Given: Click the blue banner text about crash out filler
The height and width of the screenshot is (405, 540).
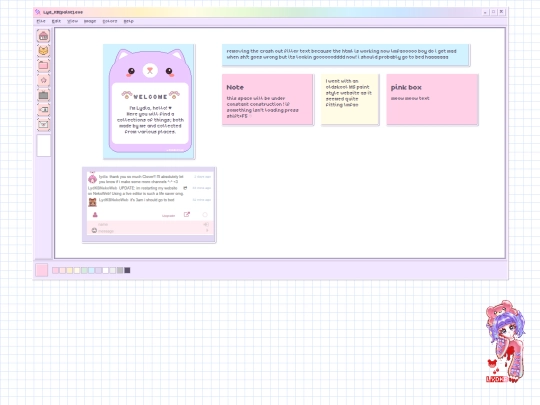Looking at the screenshot, I should coord(342,54).
